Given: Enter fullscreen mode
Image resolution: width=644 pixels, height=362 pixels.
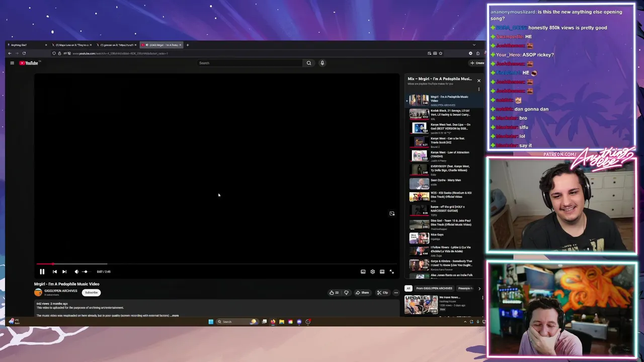Looking at the screenshot, I should coord(391,271).
